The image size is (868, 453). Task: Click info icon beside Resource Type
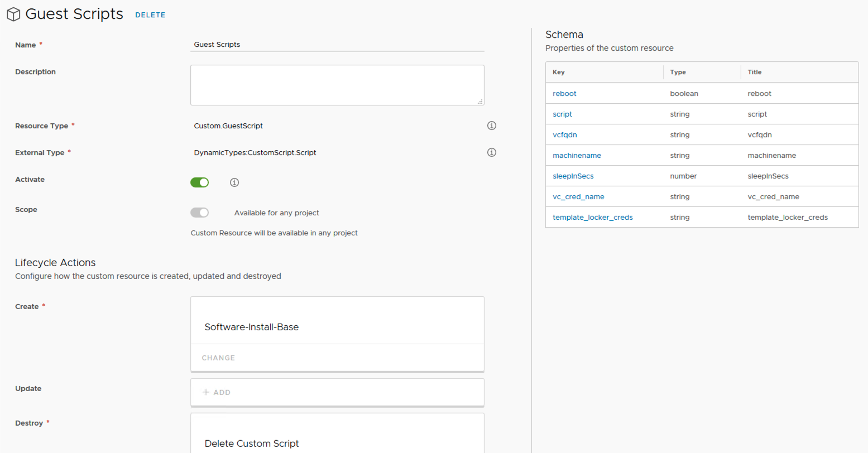(491, 126)
